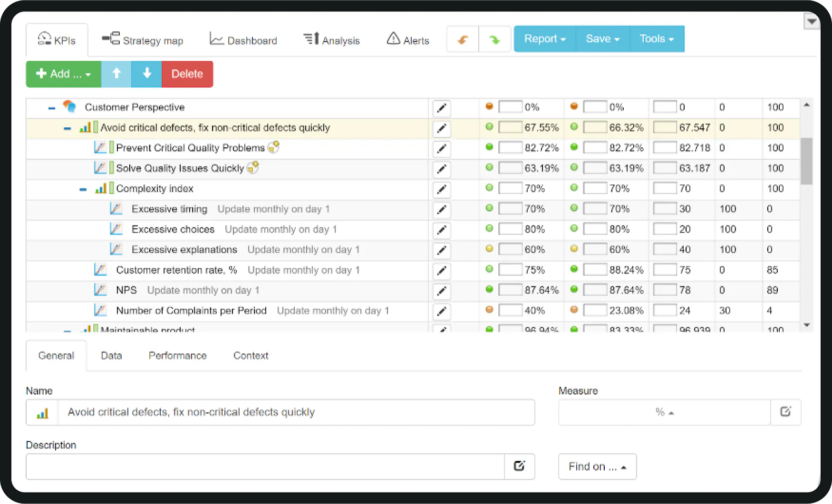Open the Find on dropdown
The height and width of the screenshot is (504, 832).
(x=597, y=466)
